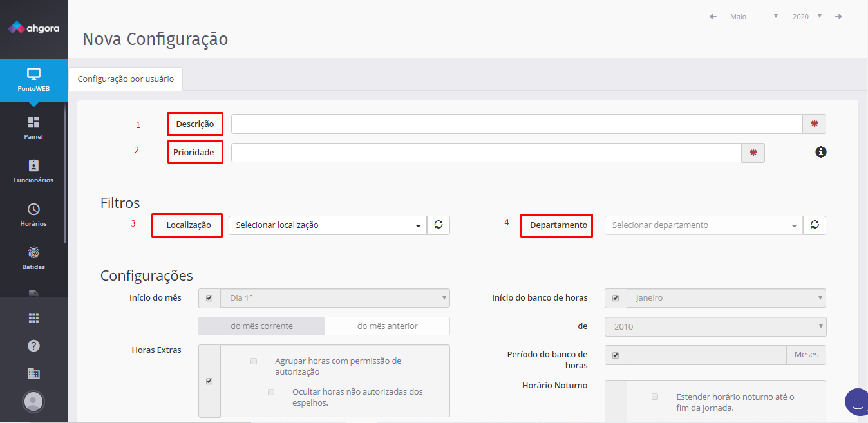Select Configuração por usuário tab
Viewport: 868px width, 423px height.
[126, 79]
